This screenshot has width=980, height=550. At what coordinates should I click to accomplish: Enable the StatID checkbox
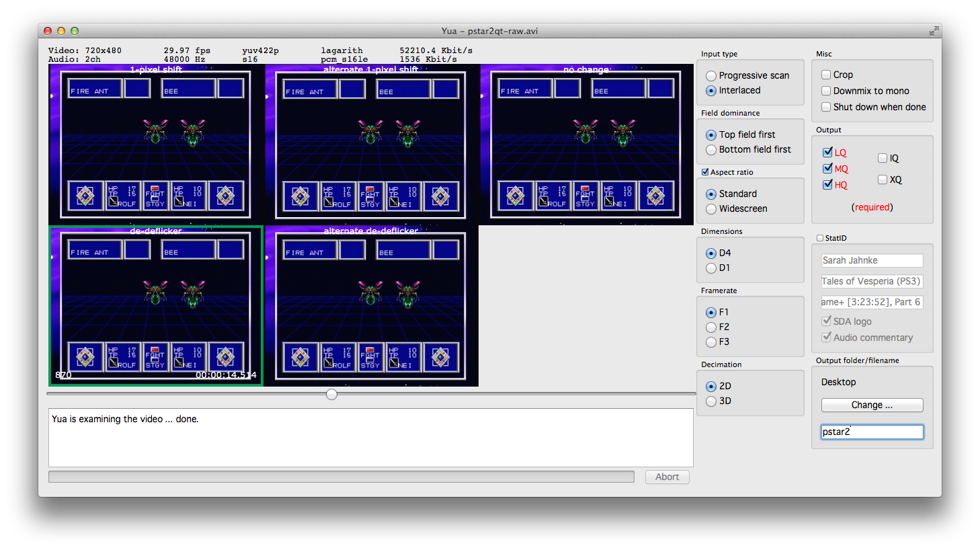tap(820, 238)
